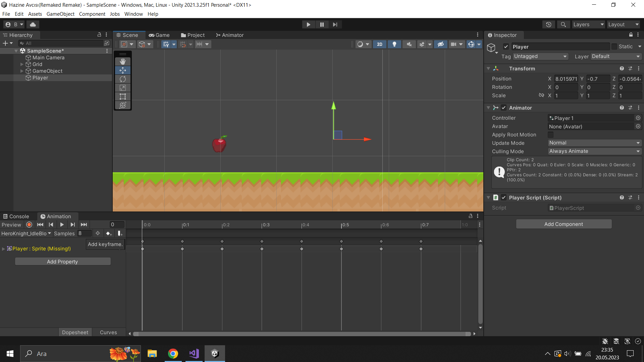Enable Apply Root Motion checkbox

550,135
